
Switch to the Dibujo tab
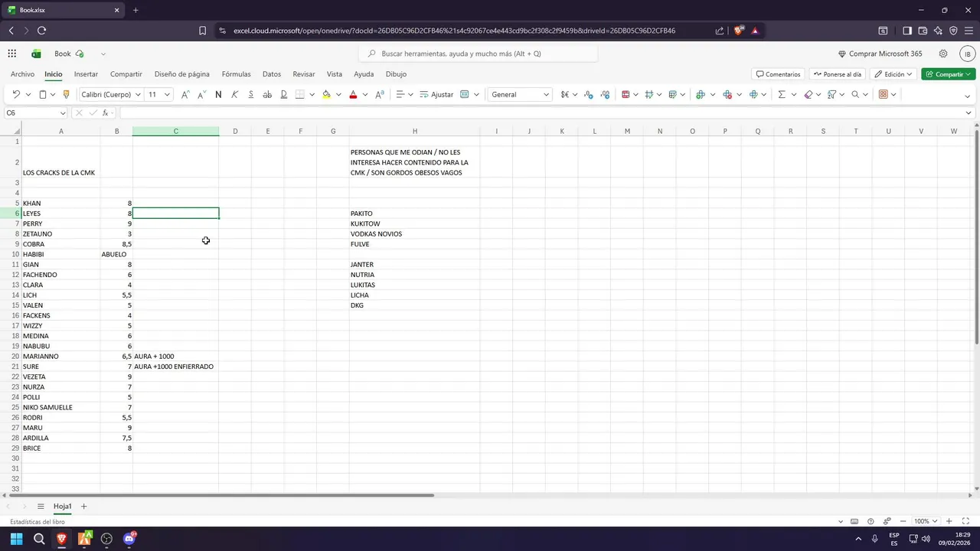[396, 74]
